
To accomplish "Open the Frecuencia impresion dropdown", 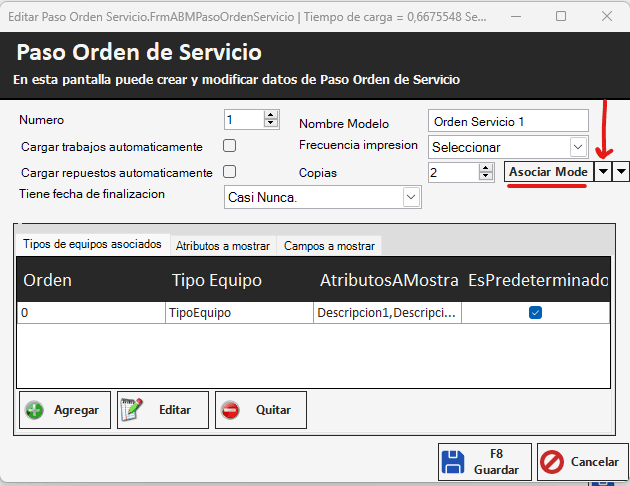I will [577, 147].
